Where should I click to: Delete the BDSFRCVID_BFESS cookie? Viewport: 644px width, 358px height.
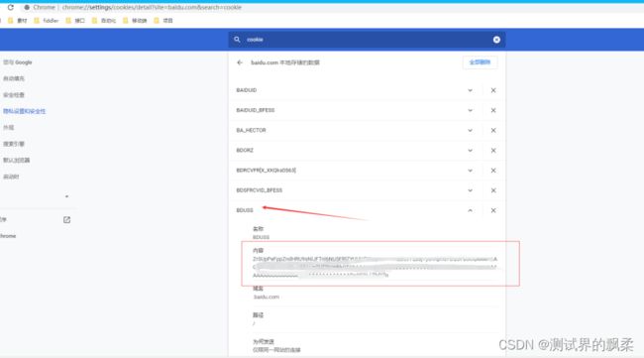[x=493, y=190]
